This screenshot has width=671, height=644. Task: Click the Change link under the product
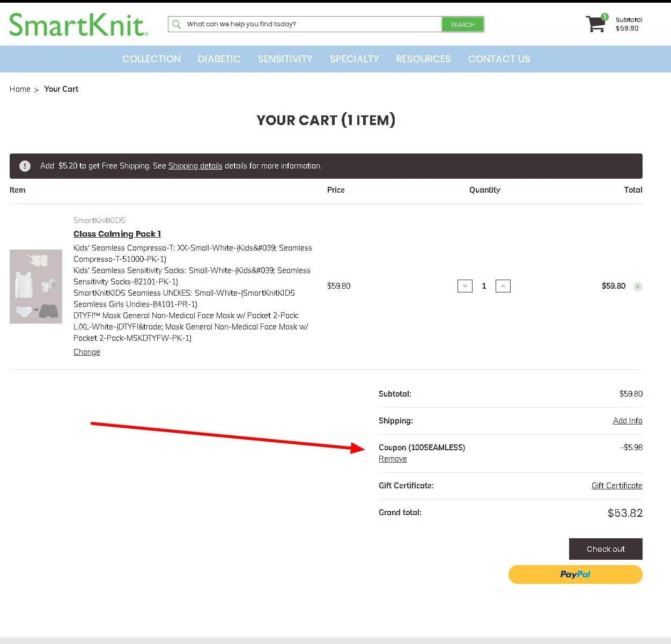click(87, 352)
